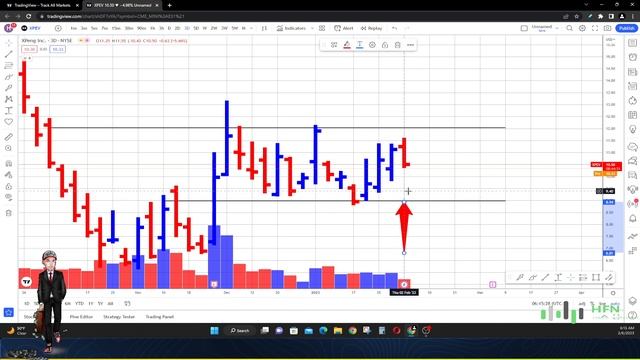Open the bar chart style selector
The height and width of the screenshot is (360, 640).
264,28
